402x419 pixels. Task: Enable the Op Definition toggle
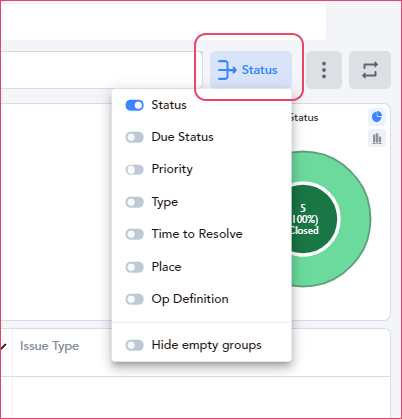134,299
